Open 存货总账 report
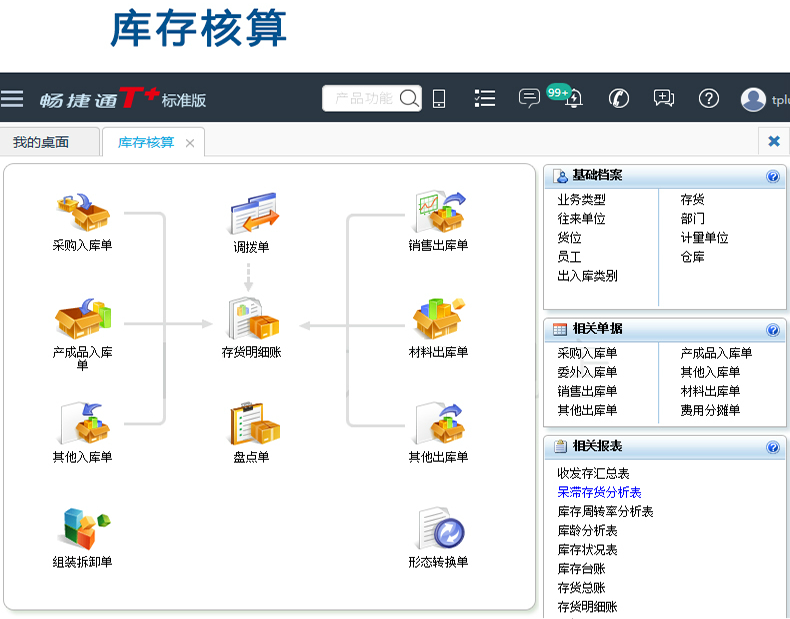Image resolution: width=790 pixels, height=619 pixels. pos(581,588)
